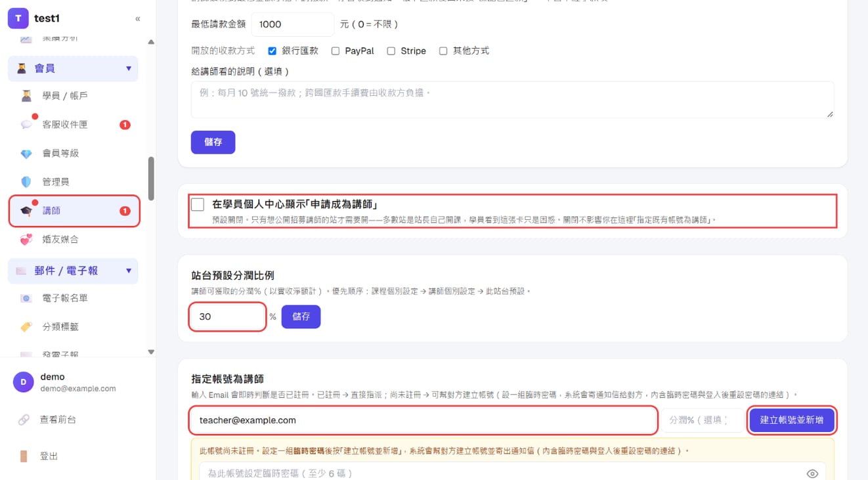Screen dimensions: 868x480
Task: Click the 給講師看的說明 textarea
Action: pyautogui.click(x=512, y=100)
